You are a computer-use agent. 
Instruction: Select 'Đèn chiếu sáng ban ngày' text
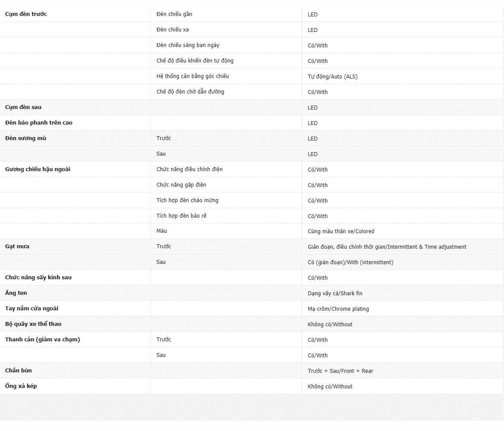click(x=188, y=45)
